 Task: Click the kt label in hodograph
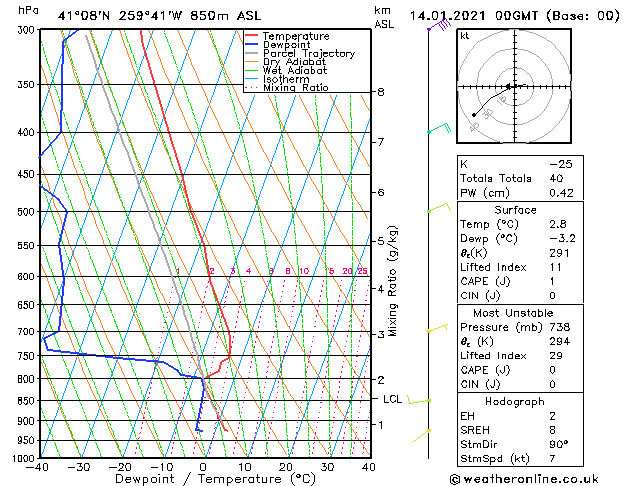tap(465, 36)
